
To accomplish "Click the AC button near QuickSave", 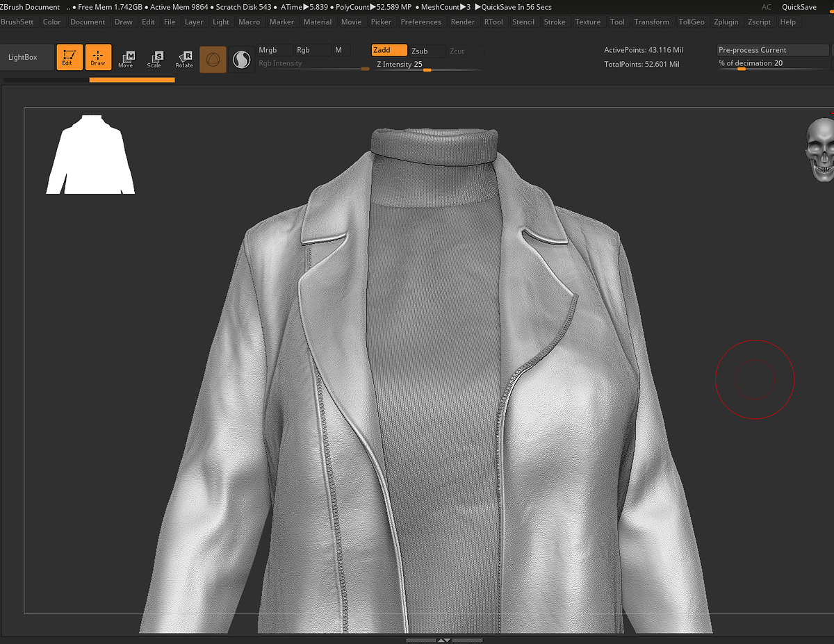I will (x=767, y=7).
